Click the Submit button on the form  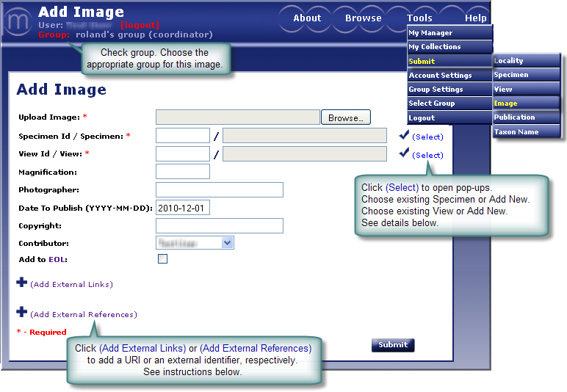(393, 345)
